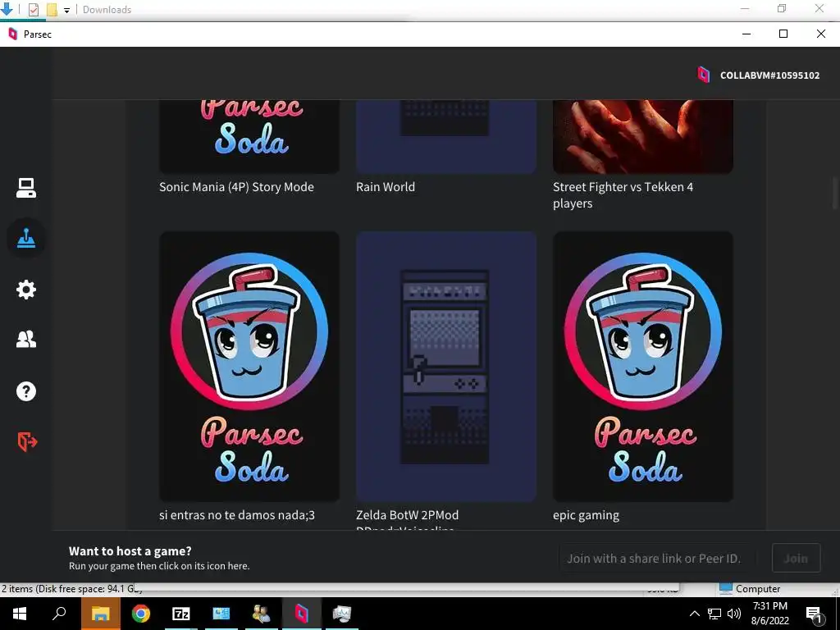Open the 7:31 PM clock and date
Image resolution: width=840 pixels, height=630 pixels.
coord(769,614)
